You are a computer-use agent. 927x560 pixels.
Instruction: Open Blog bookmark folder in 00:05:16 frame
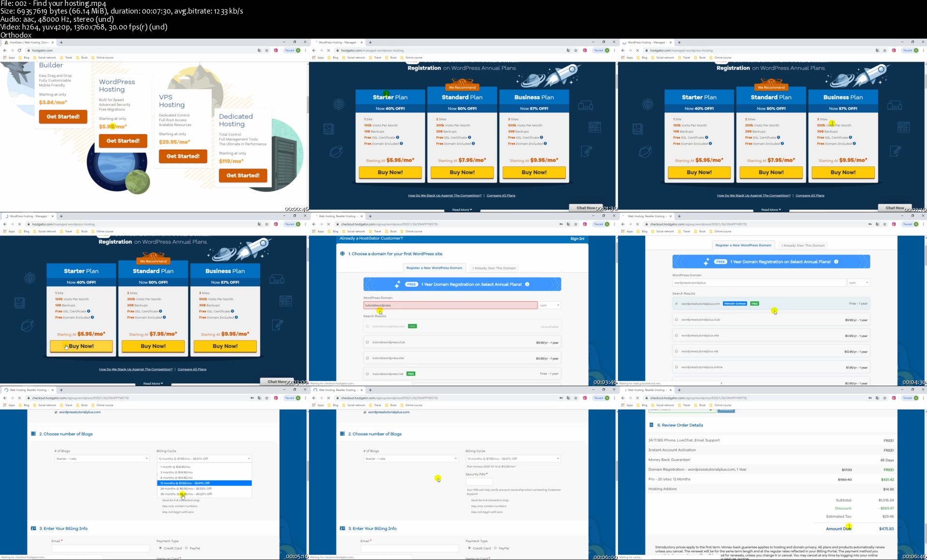(24, 405)
